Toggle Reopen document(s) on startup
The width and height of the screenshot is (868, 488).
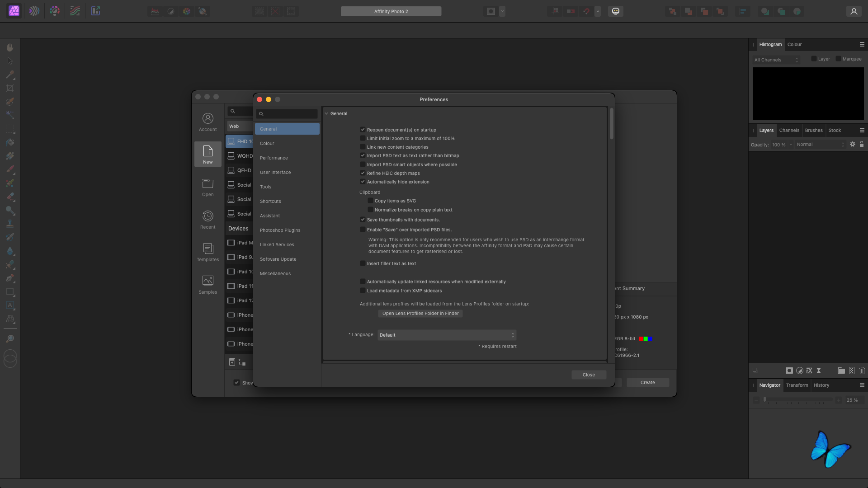362,130
